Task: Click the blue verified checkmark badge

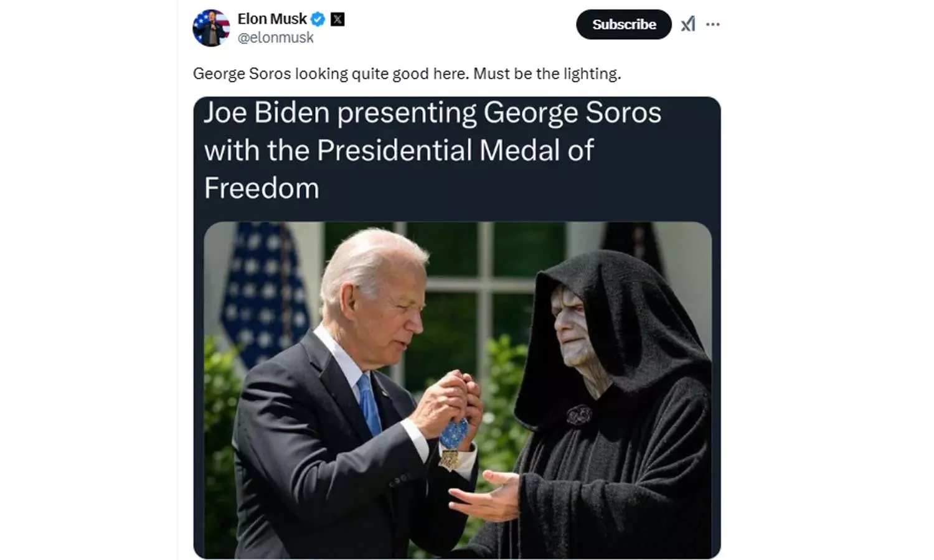Action: (x=318, y=19)
